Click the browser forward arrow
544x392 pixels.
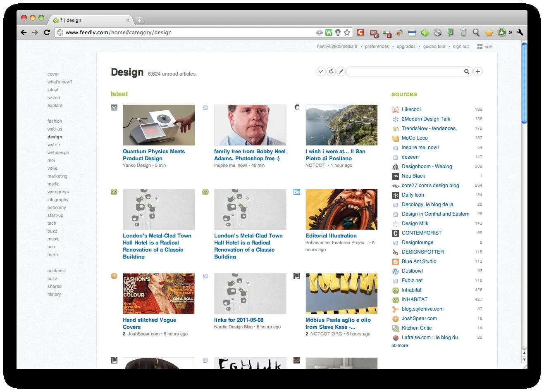(x=35, y=32)
